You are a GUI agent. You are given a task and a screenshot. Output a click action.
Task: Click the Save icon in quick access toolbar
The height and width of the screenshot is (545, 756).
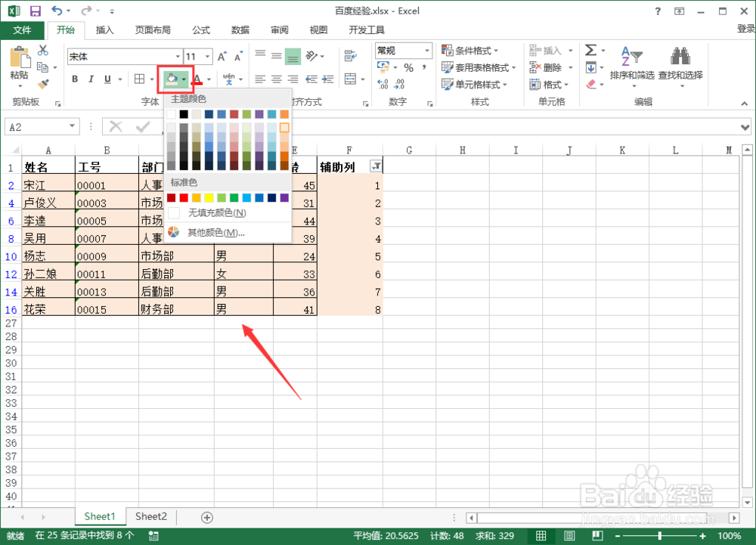pyautogui.click(x=36, y=11)
